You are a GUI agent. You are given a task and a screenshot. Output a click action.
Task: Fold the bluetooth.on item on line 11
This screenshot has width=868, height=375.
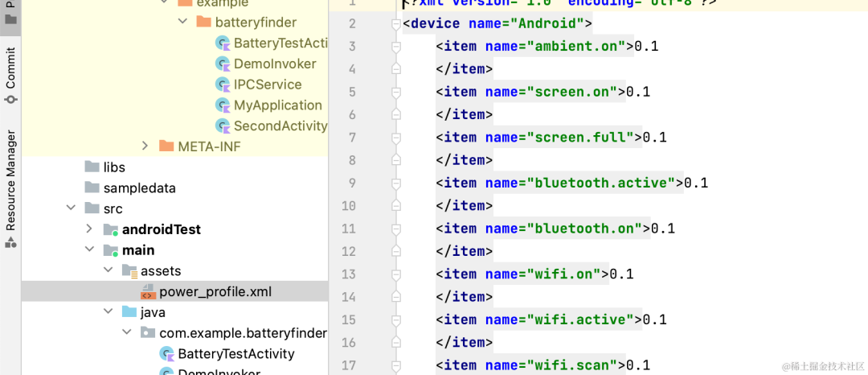click(395, 229)
